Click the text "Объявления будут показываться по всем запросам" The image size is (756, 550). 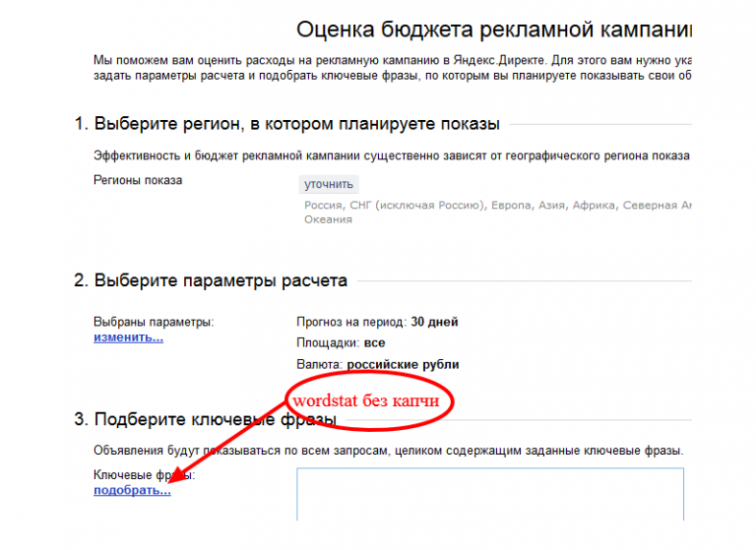click(388, 451)
